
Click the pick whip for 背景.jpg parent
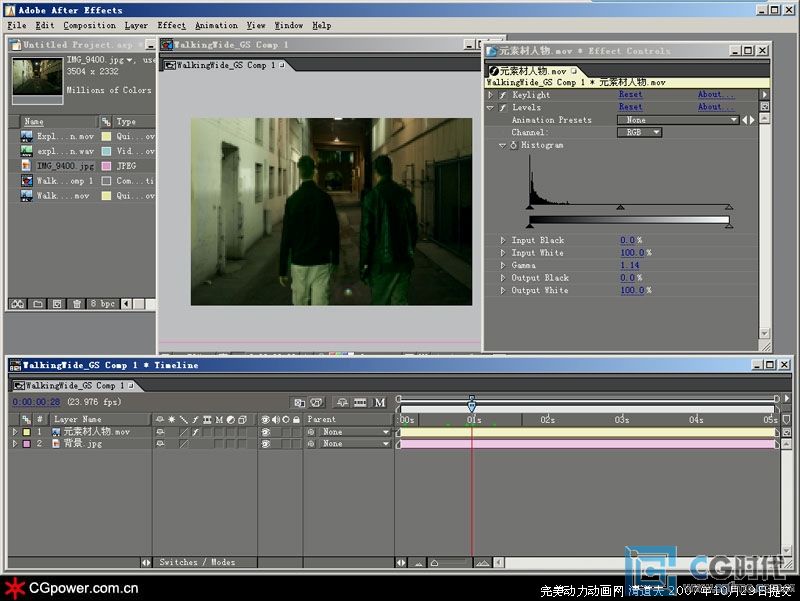pyautogui.click(x=311, y=444)
